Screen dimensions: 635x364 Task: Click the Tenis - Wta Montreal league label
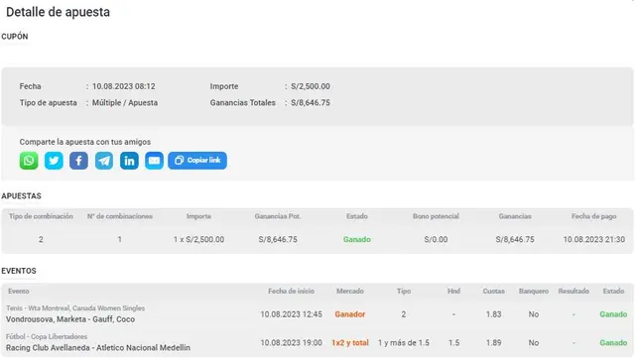[75, 308]
